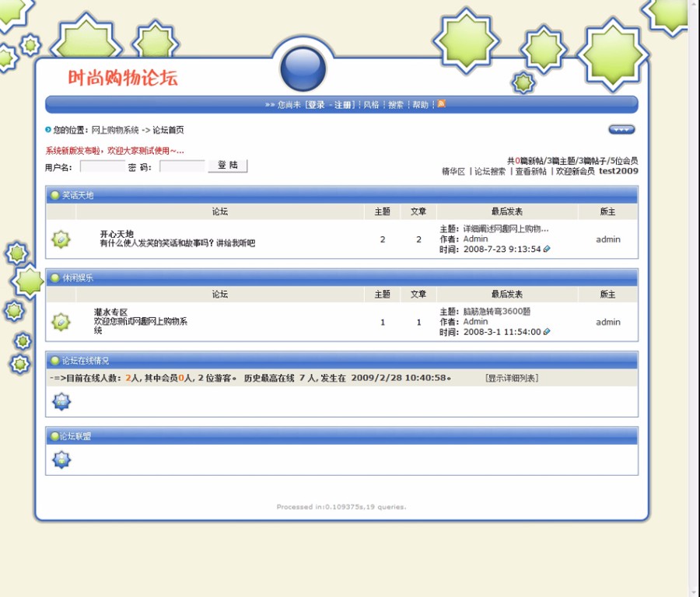Click the 时尚购物论坛 site title
This screenshot has width=700, height=597.
pyautogui.click(x=123, y=78)
